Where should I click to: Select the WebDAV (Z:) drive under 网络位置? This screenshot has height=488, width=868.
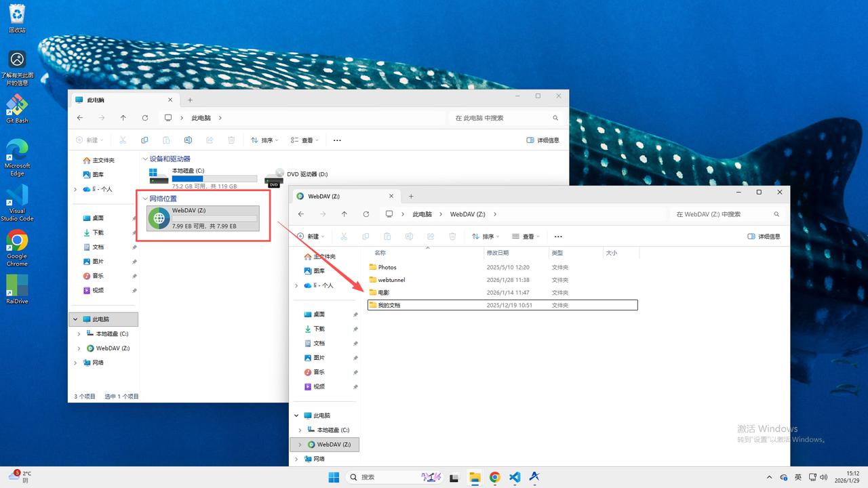coord(203,218)
